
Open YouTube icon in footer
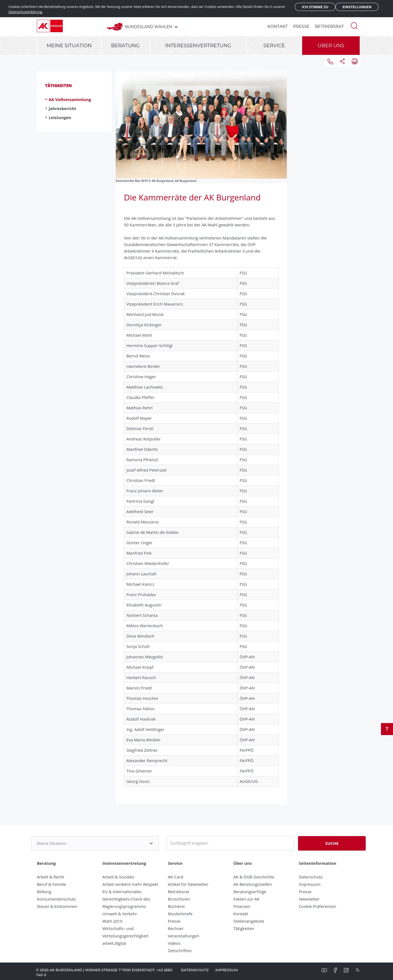click(324, 970)
